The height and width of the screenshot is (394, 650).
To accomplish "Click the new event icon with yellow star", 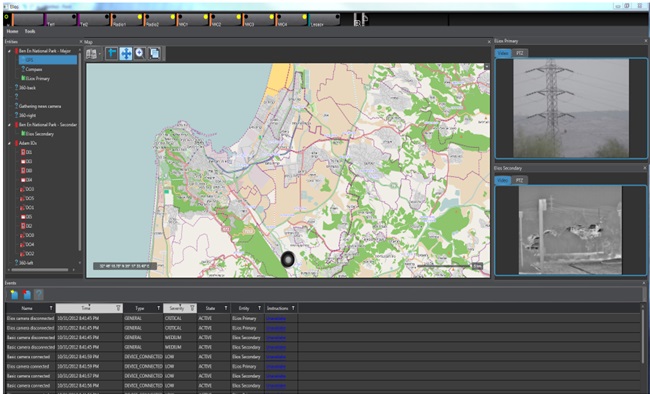I will [x=14, y=294].
